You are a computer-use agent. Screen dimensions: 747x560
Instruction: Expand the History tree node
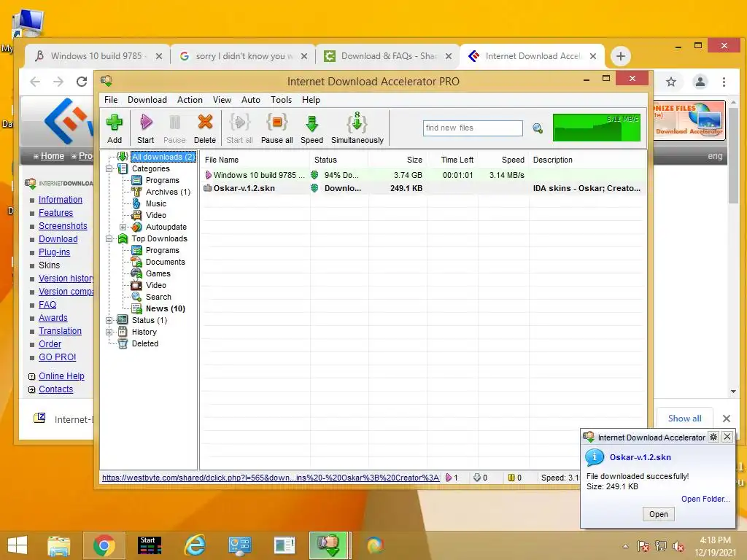click(x=109, y=332)
